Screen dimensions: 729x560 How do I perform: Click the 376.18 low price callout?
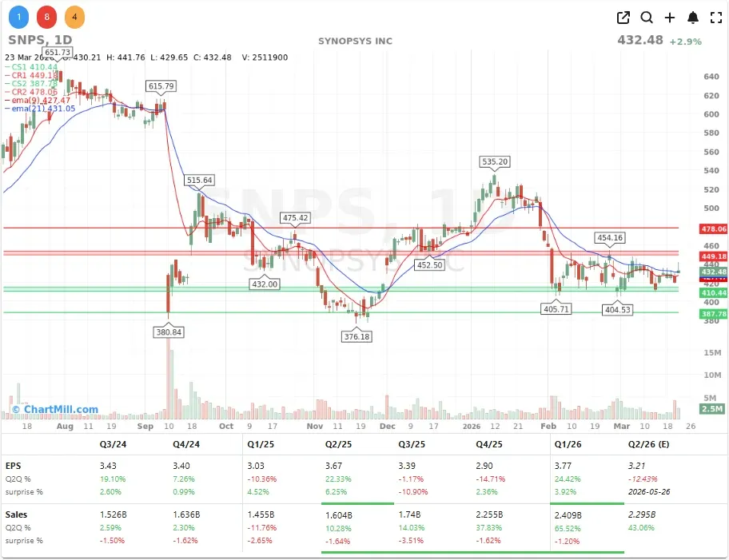(x=357, y=336)
